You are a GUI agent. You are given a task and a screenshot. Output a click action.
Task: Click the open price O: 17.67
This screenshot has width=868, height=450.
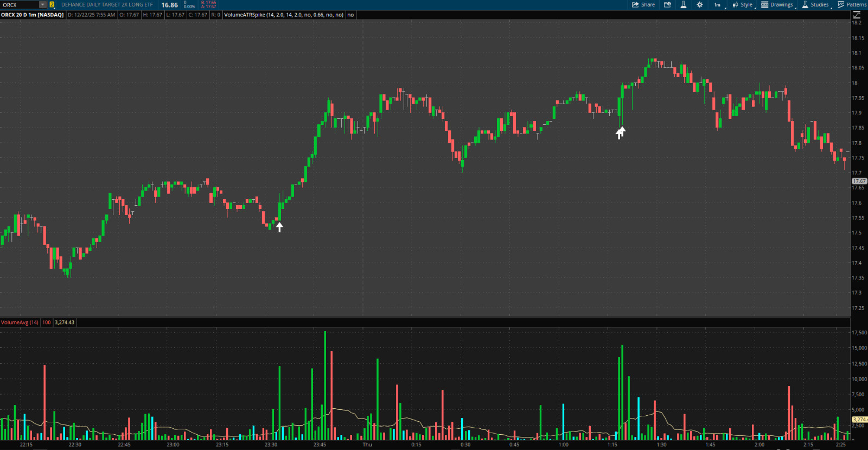coord(129,15)
